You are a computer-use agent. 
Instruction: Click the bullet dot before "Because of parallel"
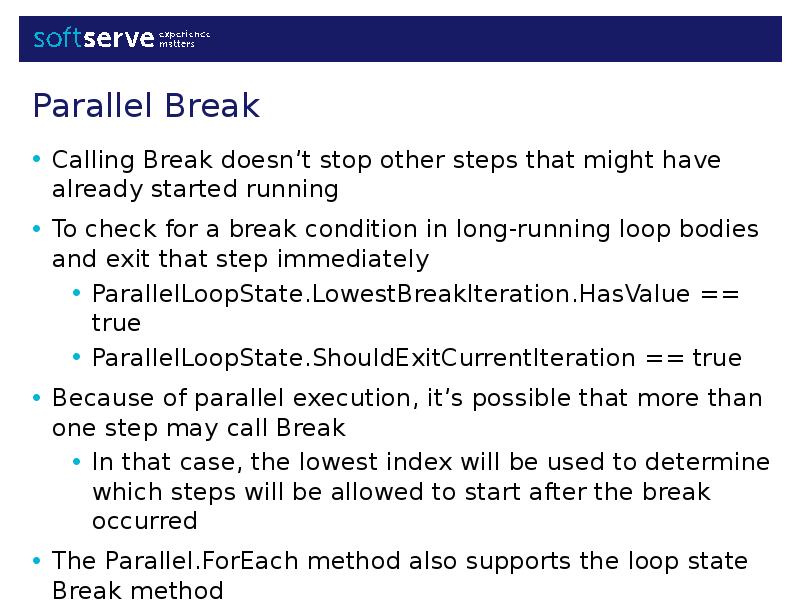pyautogui.click(x=37, y=398)
